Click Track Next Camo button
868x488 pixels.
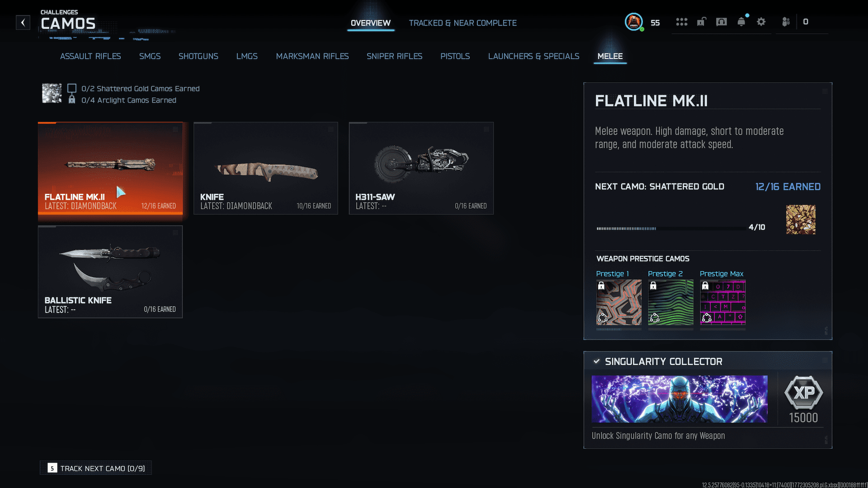pos(96,468)
